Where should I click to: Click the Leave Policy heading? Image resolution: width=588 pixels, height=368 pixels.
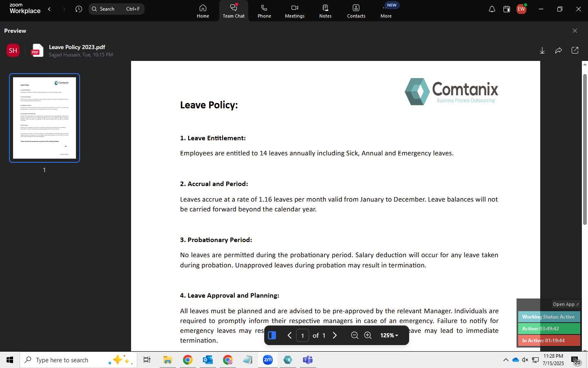click(x=209, y=105)
